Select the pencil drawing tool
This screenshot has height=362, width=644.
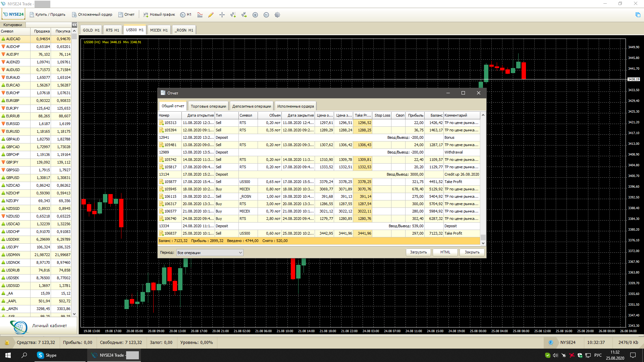[x=211, y=15]
